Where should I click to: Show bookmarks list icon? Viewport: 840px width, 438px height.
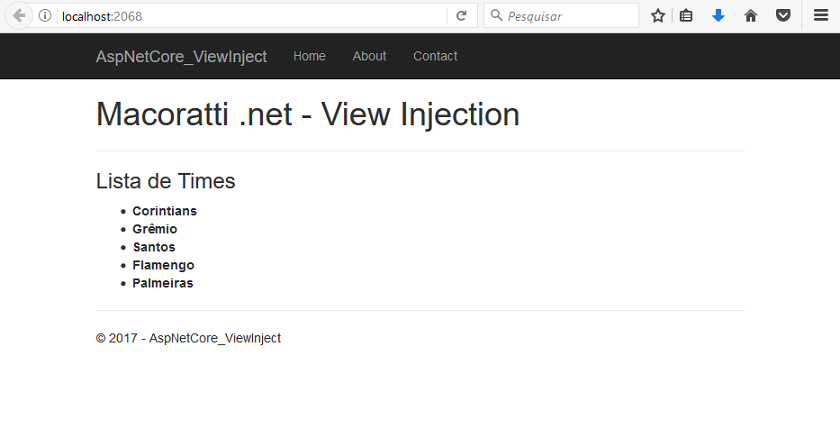click(x=686, y=16)
